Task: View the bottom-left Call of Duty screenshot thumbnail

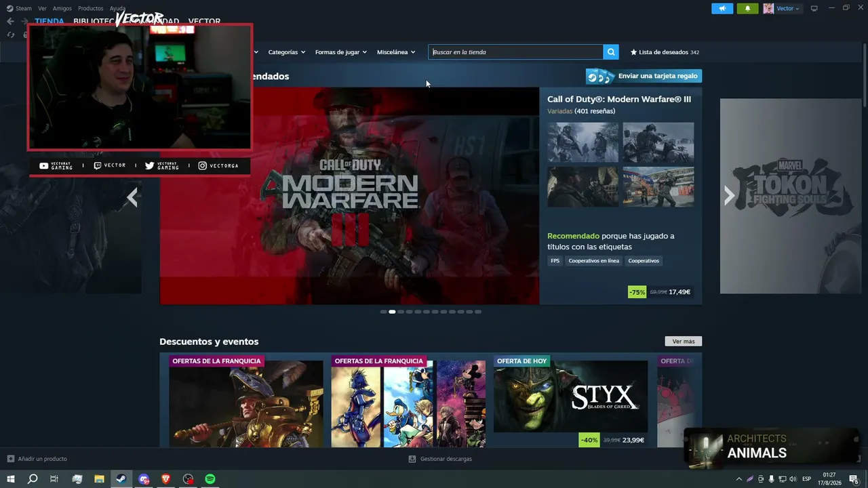Action: click(583, 187)
